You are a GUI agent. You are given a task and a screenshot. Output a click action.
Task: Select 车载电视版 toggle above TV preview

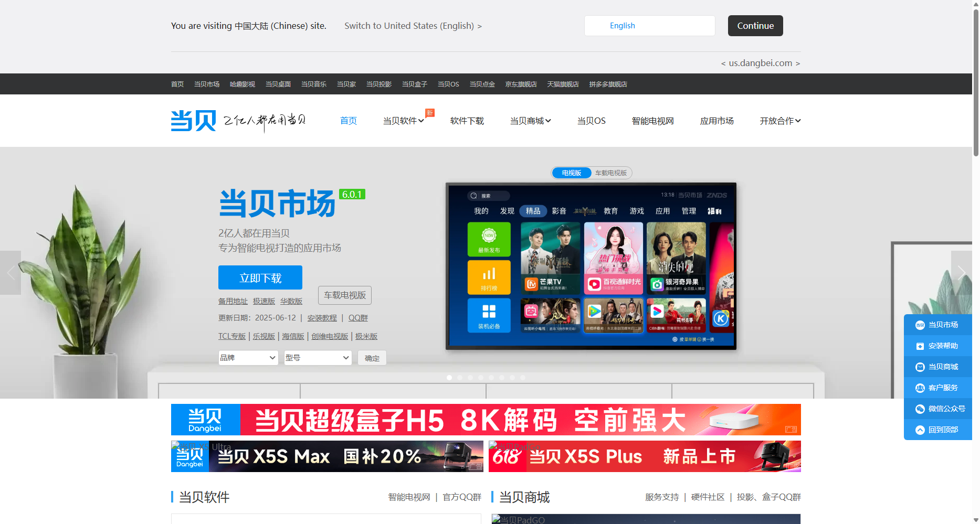[x=611, y=173]
